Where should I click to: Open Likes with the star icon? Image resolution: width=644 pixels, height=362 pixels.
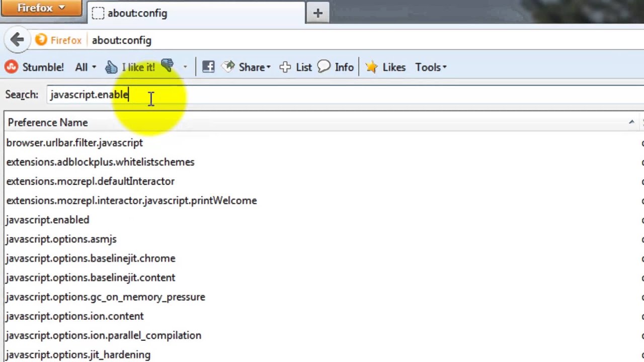[x=385, y=67]
